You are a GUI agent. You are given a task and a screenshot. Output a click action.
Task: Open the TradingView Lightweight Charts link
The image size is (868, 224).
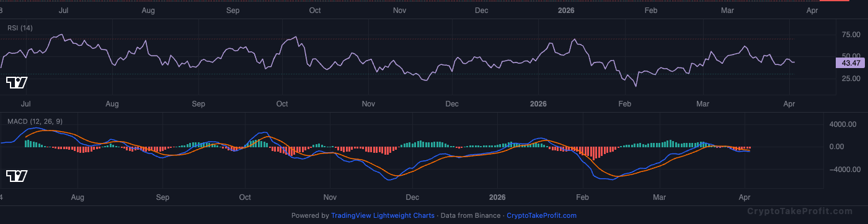click(x=383, y=215)
